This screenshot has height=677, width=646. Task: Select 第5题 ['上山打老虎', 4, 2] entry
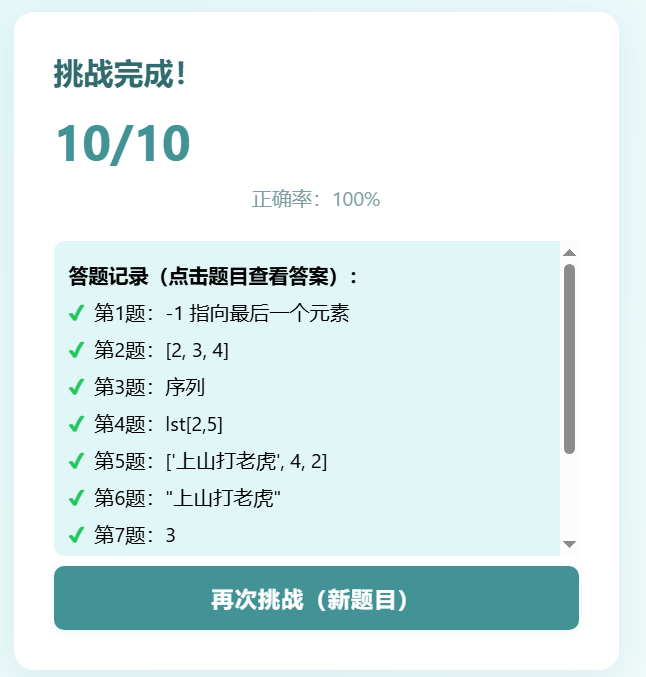pos(210,462)
